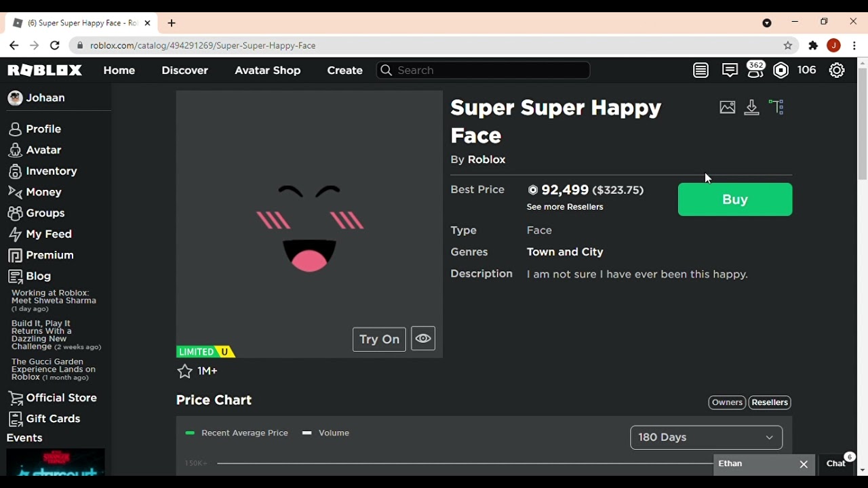The image size is (868, 488).
Task: Click the Try On button
Action: (x=379, y=339)
